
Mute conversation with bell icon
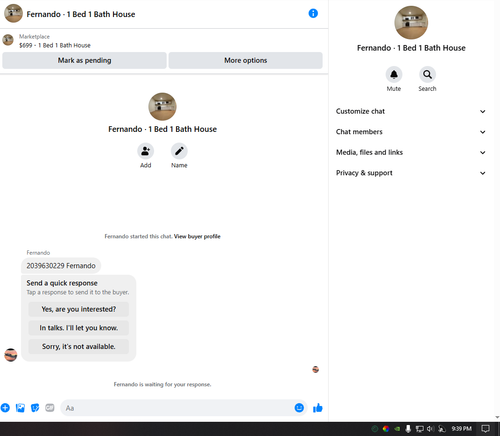pos(394,74)
